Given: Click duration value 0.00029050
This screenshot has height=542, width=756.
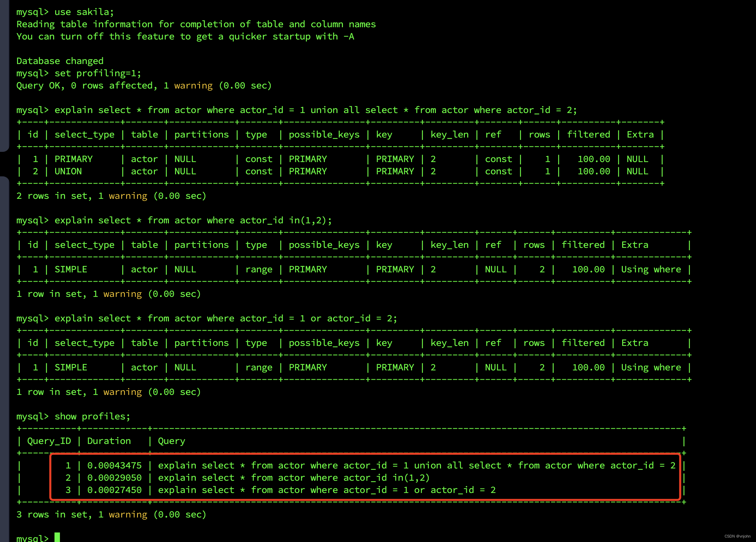Looking at the screenshot, I should tap(114, 478).
